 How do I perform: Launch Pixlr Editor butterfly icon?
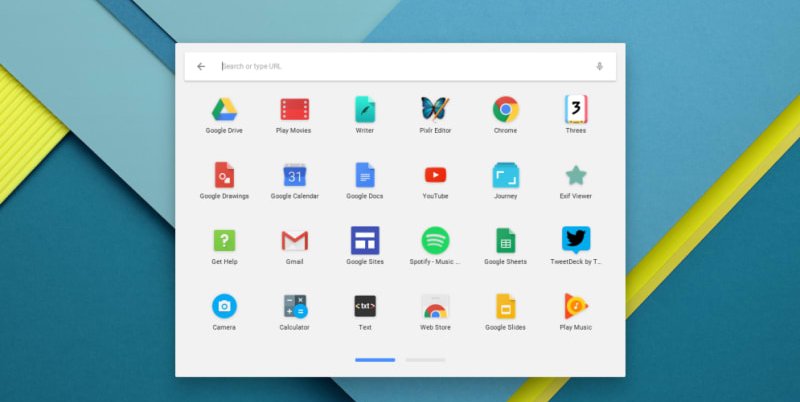click(435, 109)
